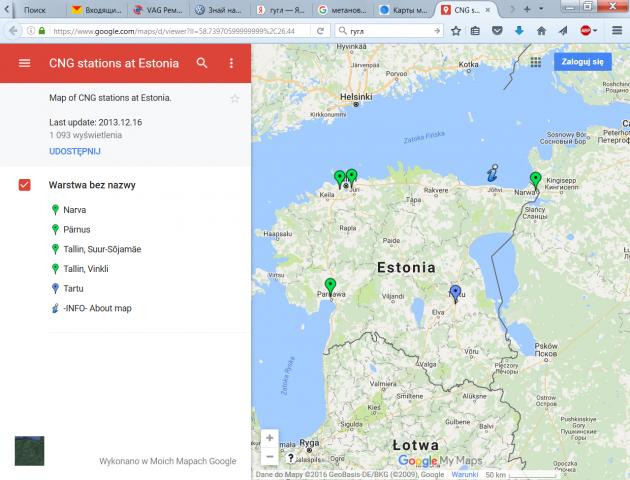
Task: Switch to the Входящи... mail tab
Action: point(98,10)
